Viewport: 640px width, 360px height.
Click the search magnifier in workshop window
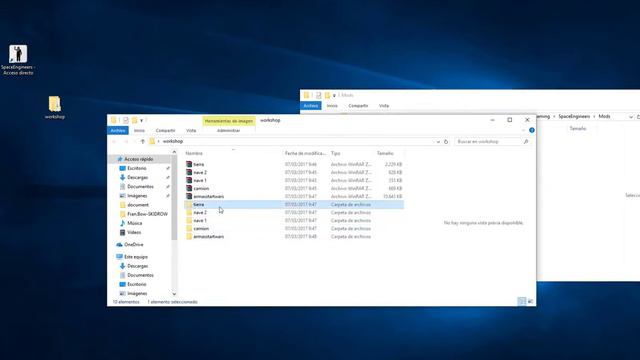[x=526, y=142]
